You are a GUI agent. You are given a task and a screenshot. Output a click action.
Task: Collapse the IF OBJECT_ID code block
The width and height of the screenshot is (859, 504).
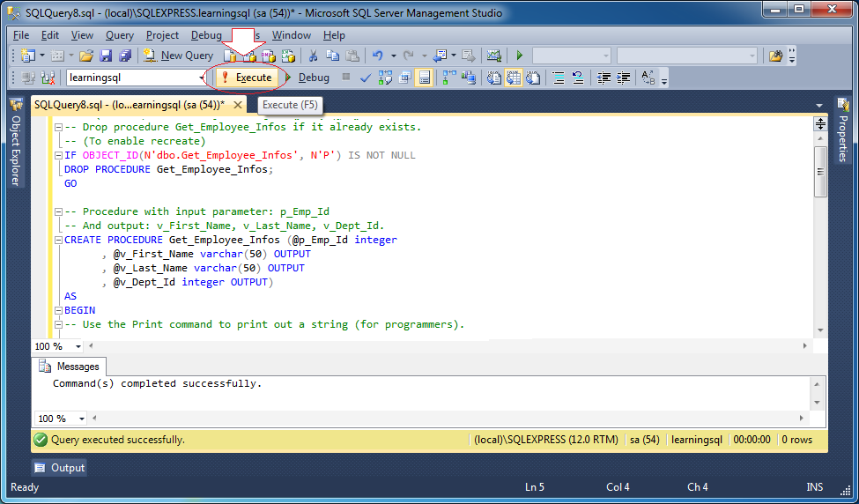pos(58,156)
